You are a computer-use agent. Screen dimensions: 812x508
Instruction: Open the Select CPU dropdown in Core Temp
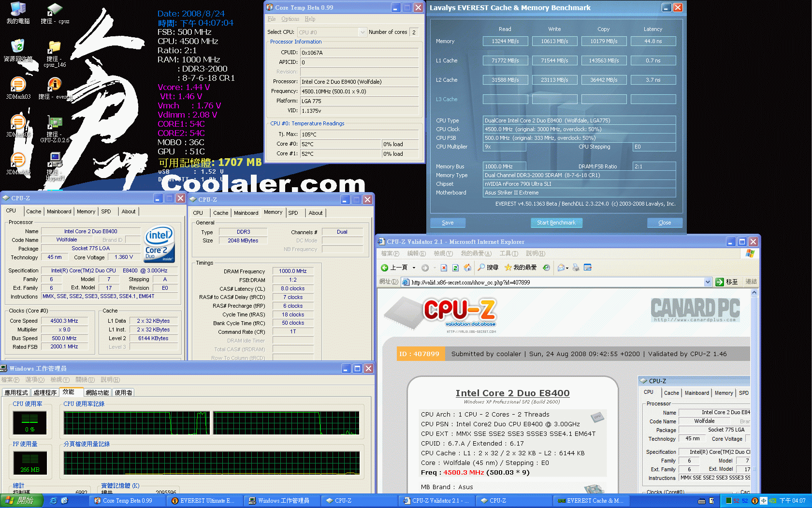tap(362, 32)
